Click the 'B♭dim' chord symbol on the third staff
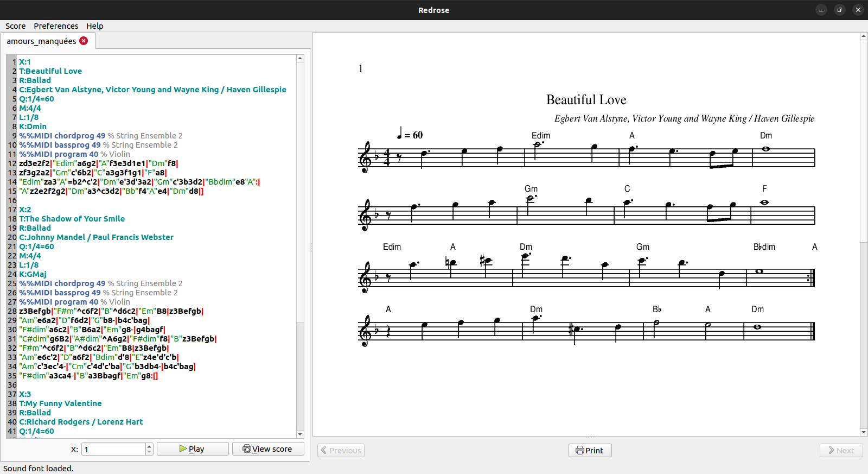The image size is (868, 474). [x=764, y=247]
